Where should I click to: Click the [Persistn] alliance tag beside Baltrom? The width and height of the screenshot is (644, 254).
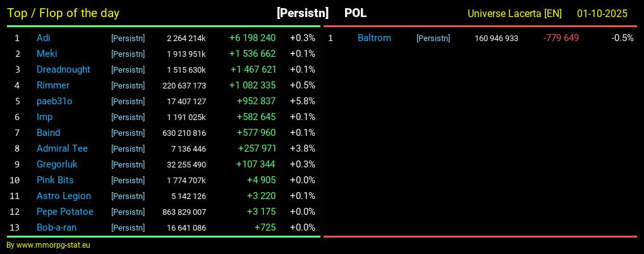433,39
